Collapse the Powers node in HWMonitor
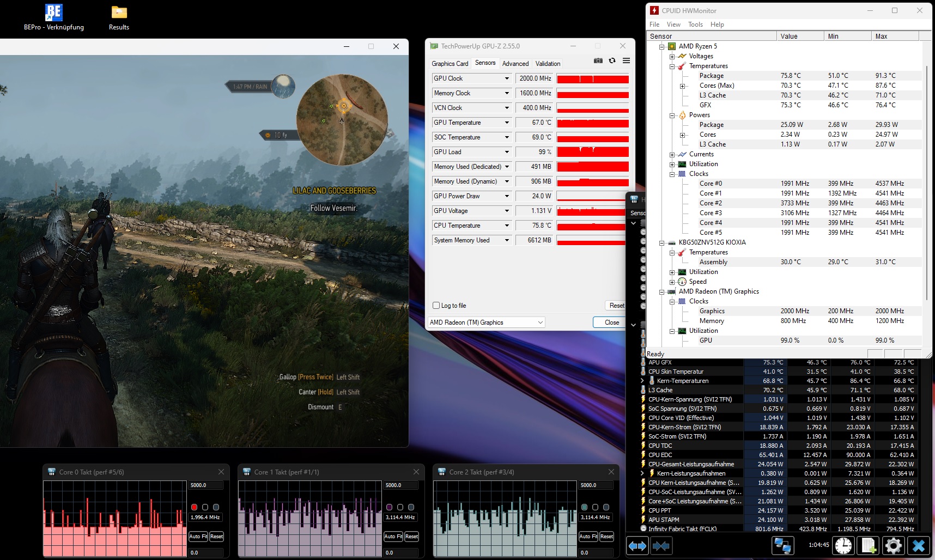This screenshot has height=560, width=935. [672, 115]
